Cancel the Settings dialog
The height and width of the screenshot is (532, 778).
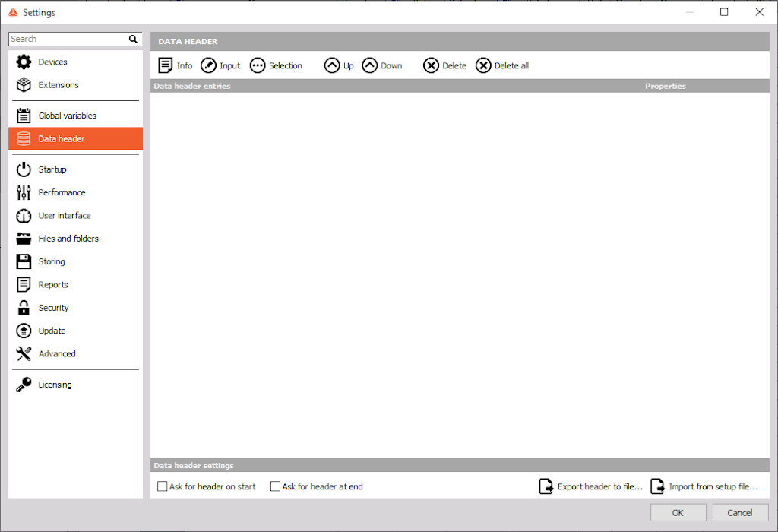740,513
